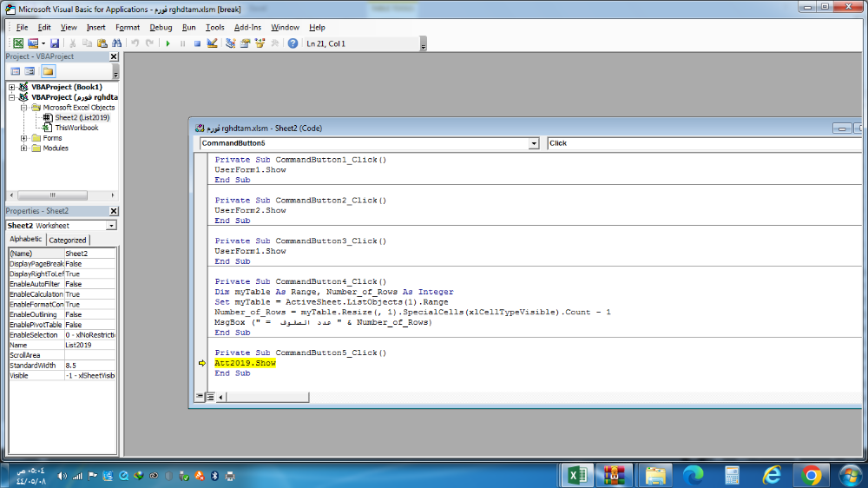Minimize the Sheet2 code window

click(x=842, y=129)
